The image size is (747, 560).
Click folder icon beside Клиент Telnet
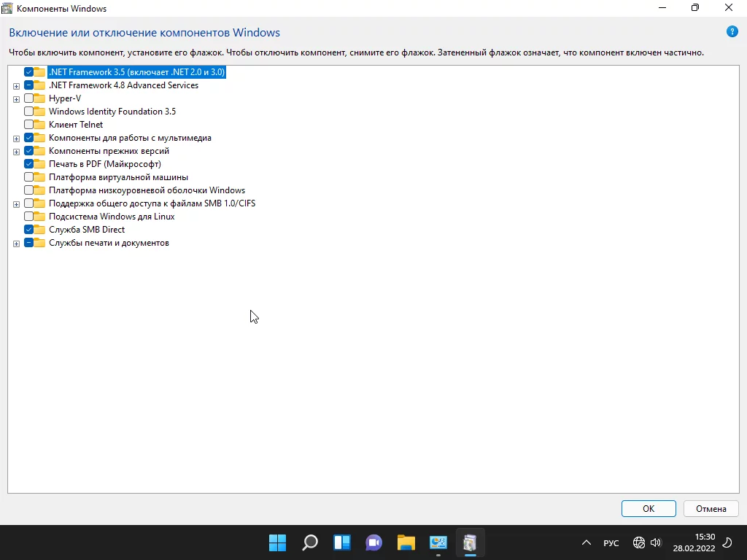(x=40, y=124)
